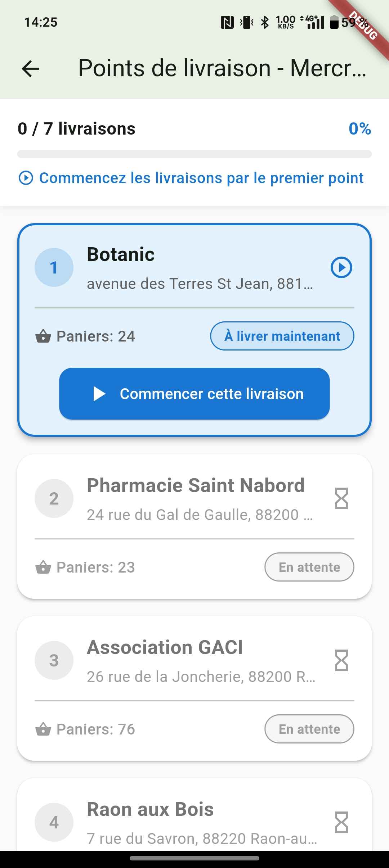Tap the basket icon beside Paniers: 24
Screen dimensions: 389x868
tap(43, 336)
